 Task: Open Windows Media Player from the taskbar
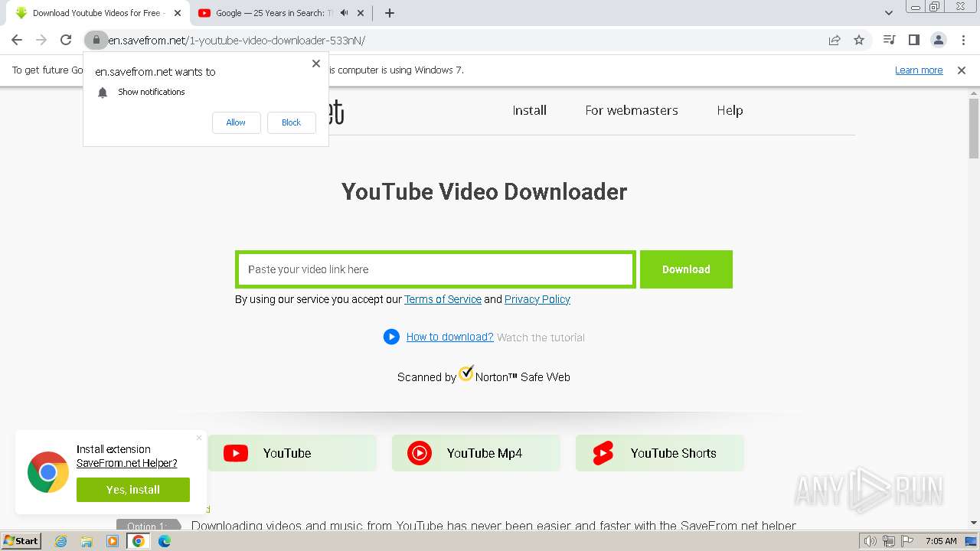point(113,541)
